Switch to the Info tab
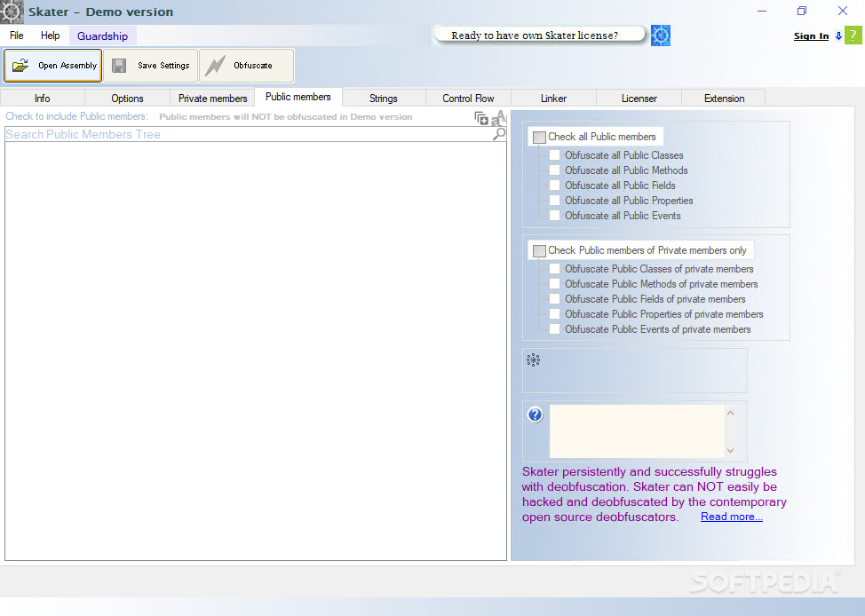The image size is (865, 616). click(43, 99)
